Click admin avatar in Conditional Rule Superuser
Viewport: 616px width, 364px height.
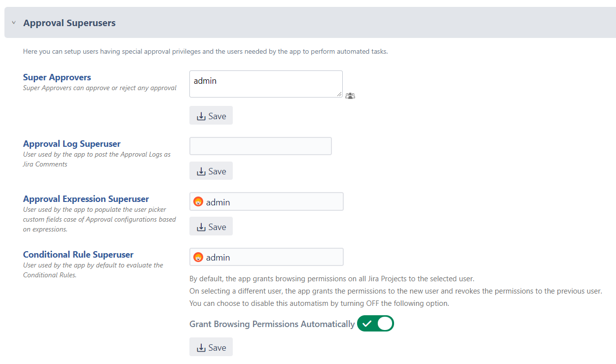tap(198, 257)
